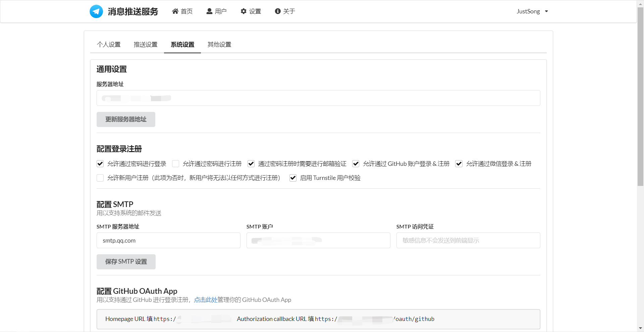Click the 更新服务器地址 button

click(126, 119)
